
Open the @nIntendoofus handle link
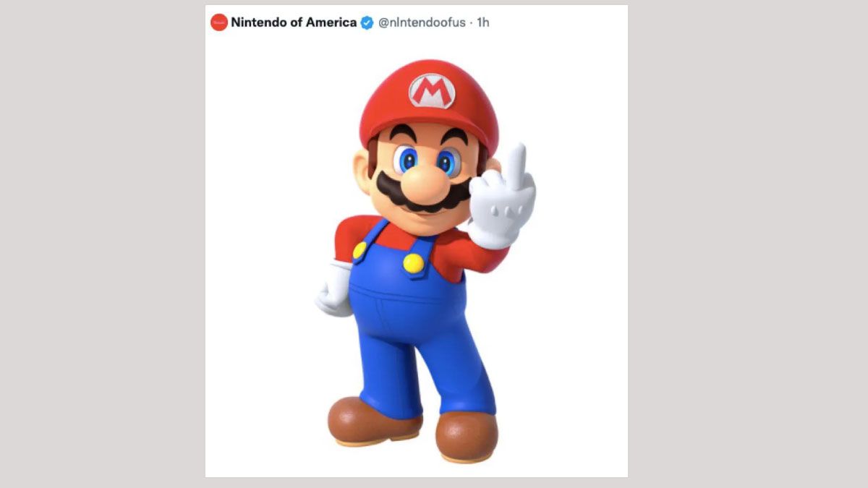tap(422, 22)
